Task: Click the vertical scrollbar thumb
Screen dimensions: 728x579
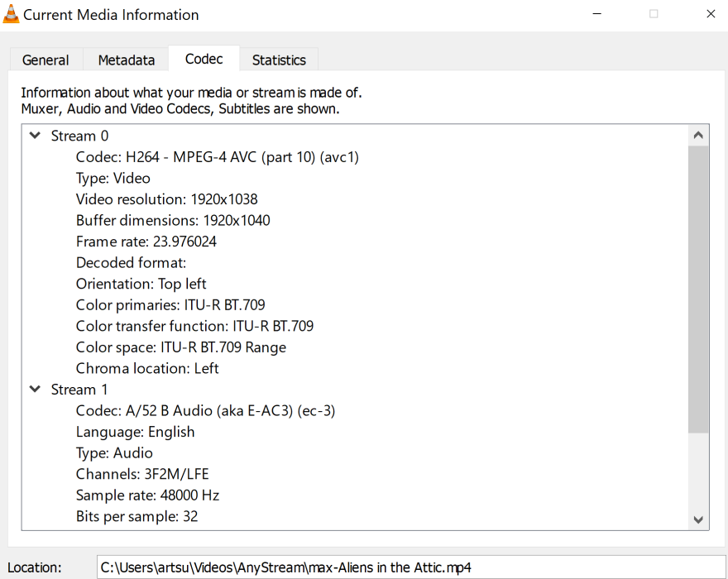Action: click(x=698, y=289)
